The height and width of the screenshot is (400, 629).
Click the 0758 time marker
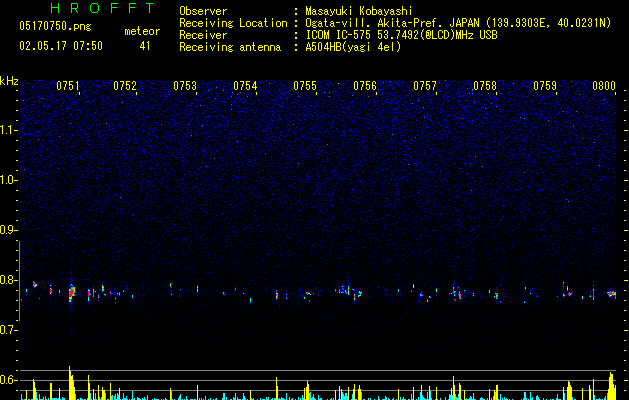click(485, 85)
